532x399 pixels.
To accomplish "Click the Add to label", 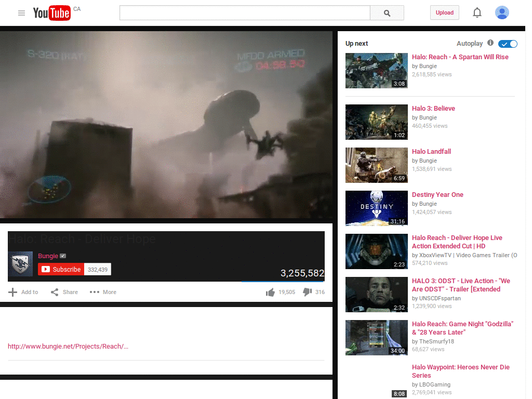I will tap(30, 292).
